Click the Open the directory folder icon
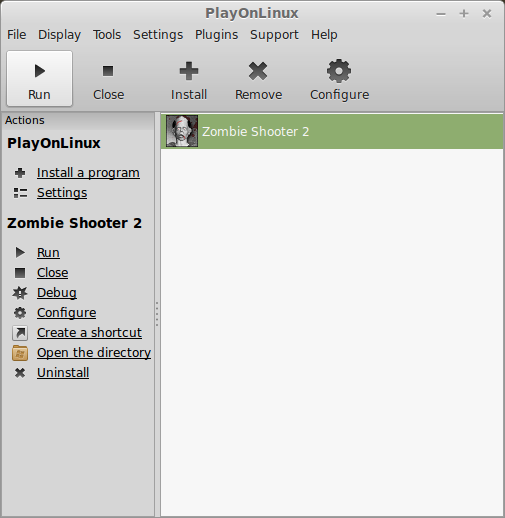 (20, 353)
